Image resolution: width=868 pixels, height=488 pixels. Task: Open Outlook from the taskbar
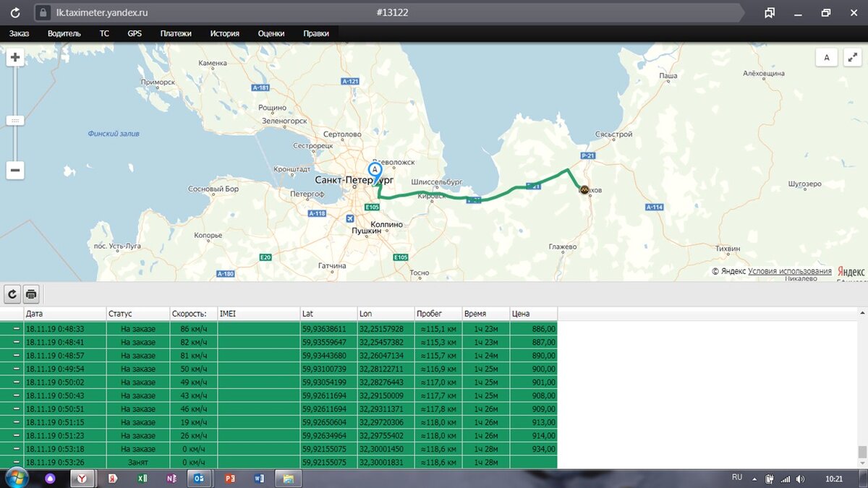pos(200,479)
